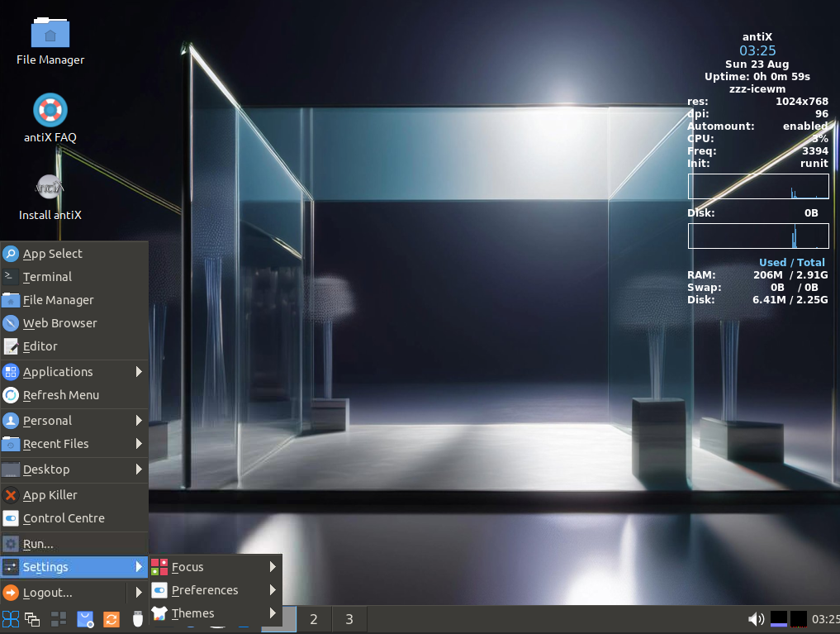Open the Editor menu entry
840x634 pixels.
(x=74, y=346)
